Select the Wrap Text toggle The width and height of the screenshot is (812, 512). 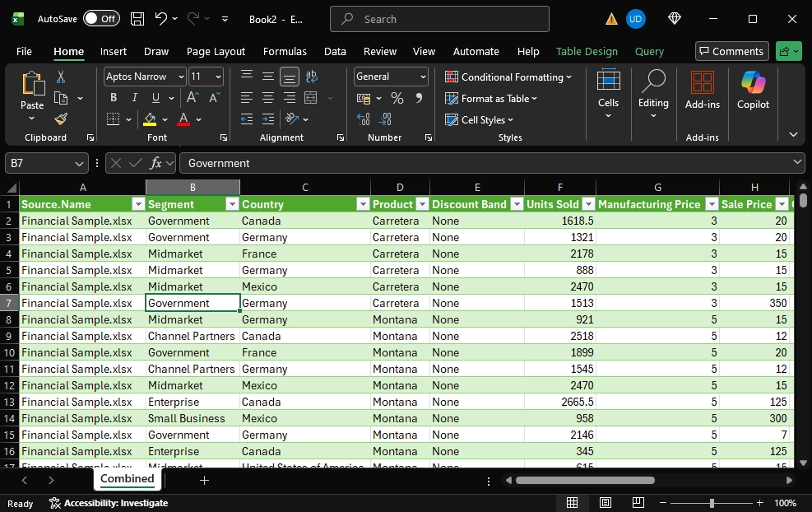311,77
